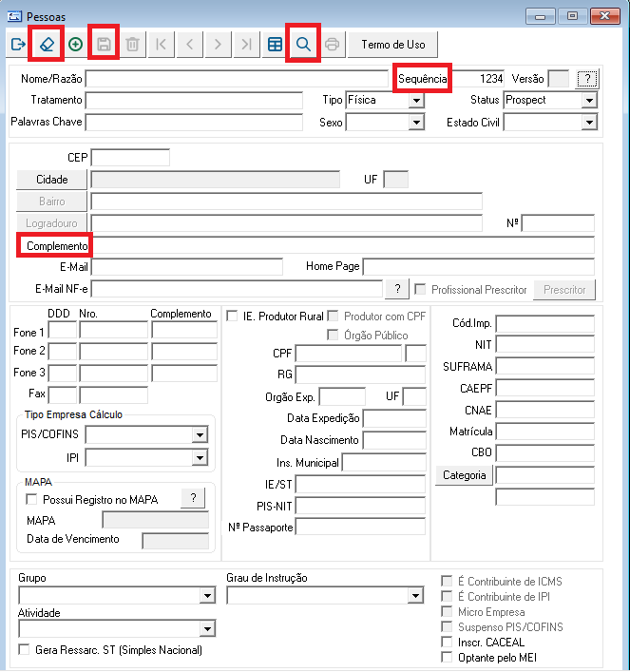The image size is (630, 672).
Task: Check the IE. Produtor Rural checkbox
Action: click(232, 316)
